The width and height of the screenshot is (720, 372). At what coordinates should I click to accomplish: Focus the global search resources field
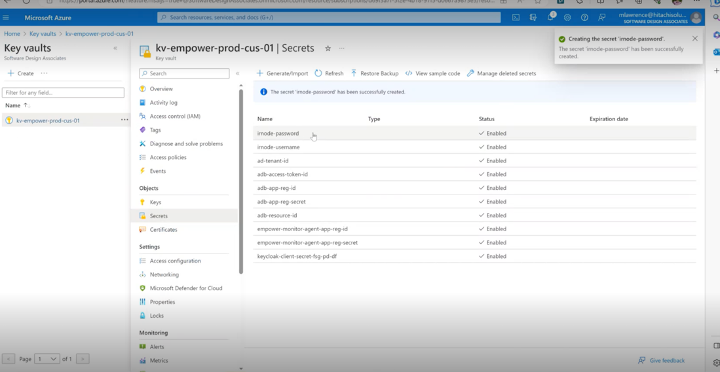329,17
